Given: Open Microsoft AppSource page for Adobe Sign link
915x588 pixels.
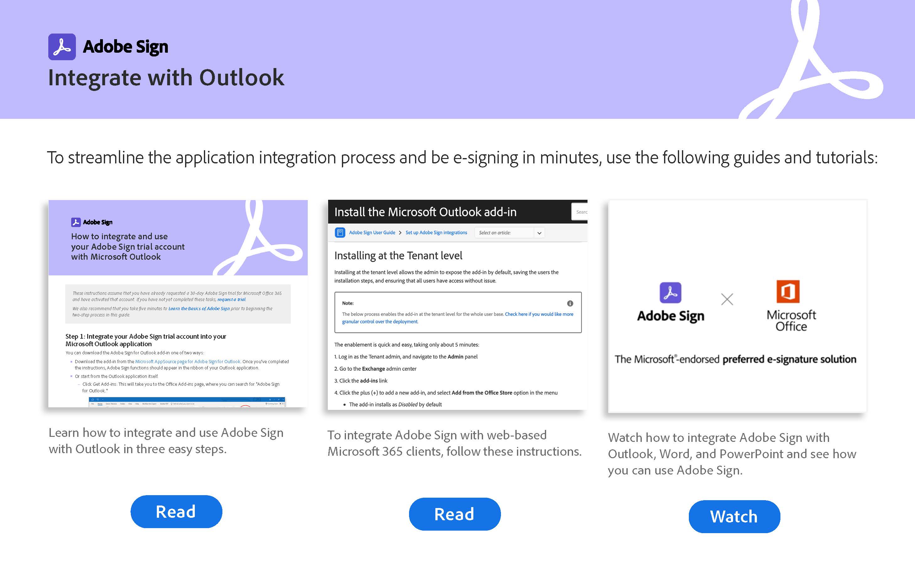Looking at the screenshot, I should click(x=188, y=362).
